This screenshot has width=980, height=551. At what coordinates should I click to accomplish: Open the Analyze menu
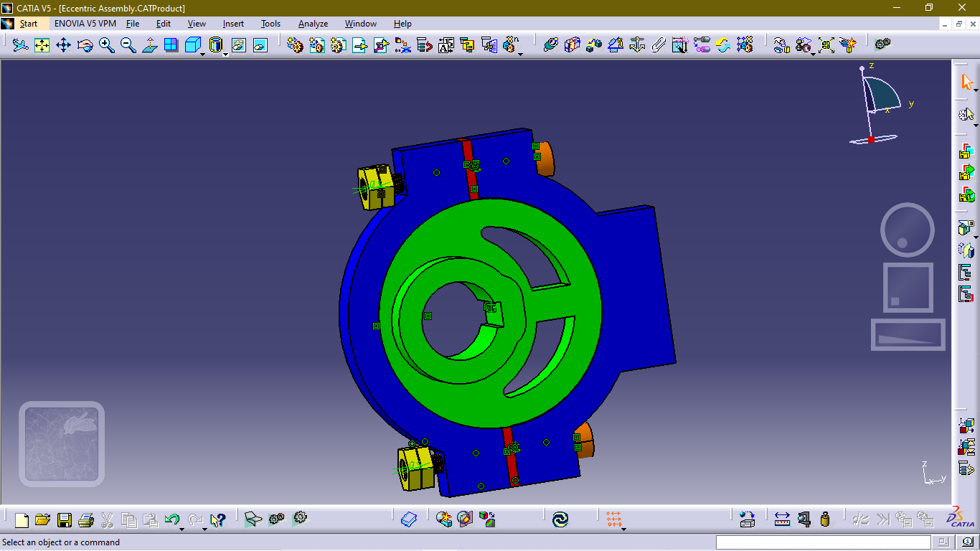[313, 24]
